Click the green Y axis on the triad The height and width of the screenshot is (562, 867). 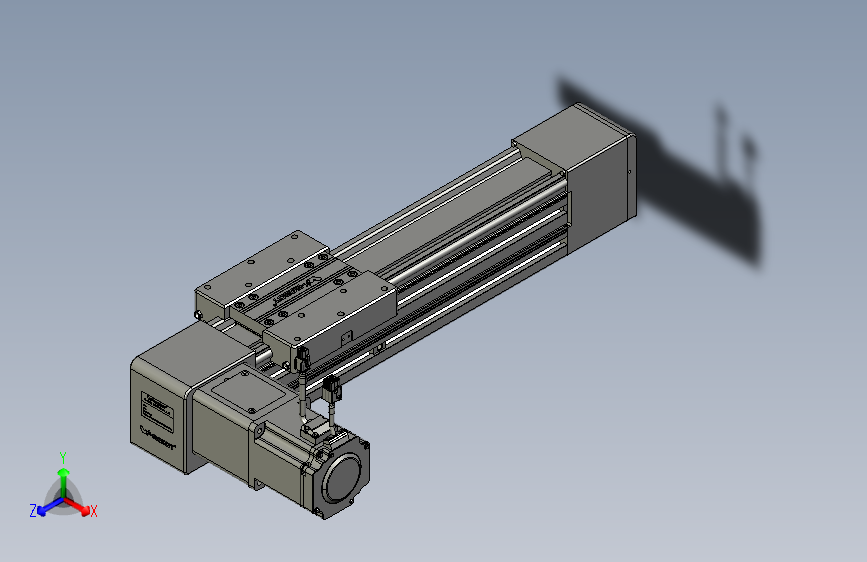(64, 476)
